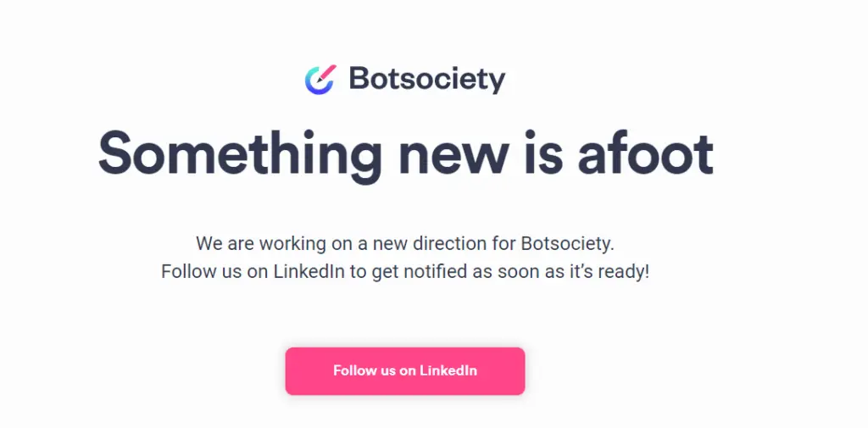Click the Botsociety pencil logo icon
Screen dimensions: 868x428
click(x=320, y=79)
